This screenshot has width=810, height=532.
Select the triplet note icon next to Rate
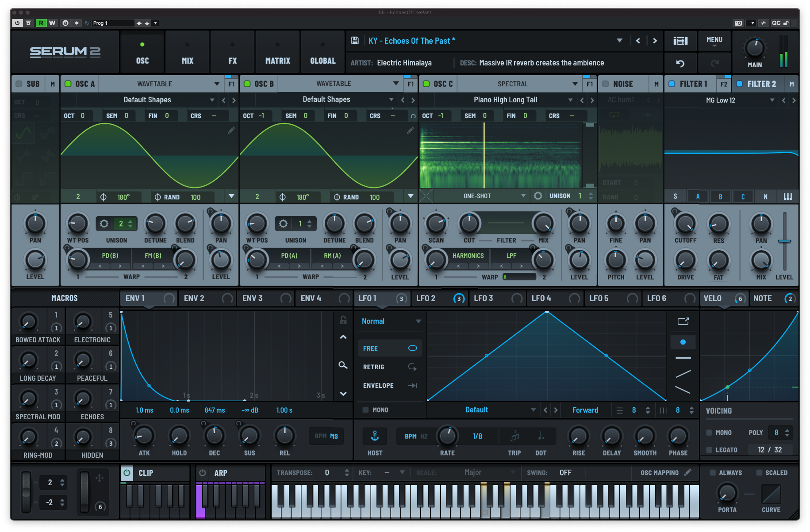(514, 436)
